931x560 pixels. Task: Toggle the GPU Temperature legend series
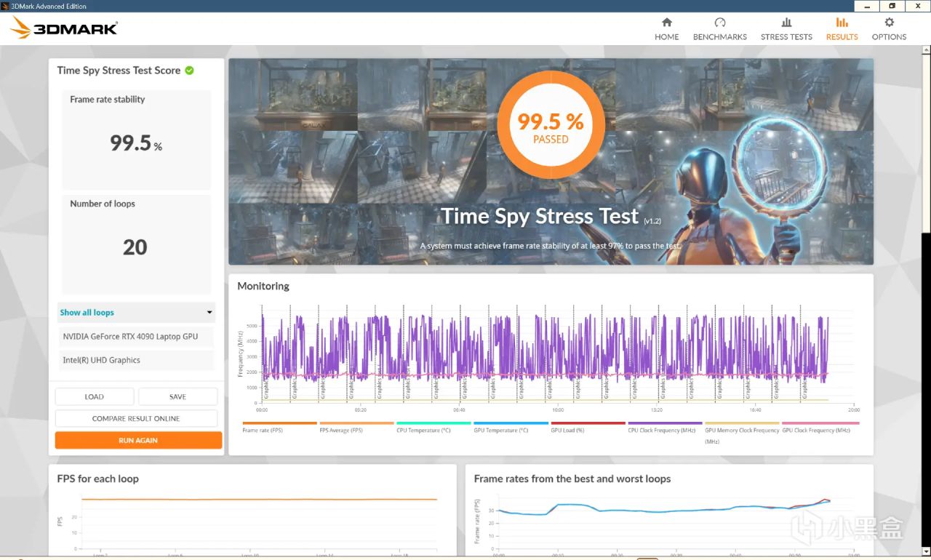(x=511, y=428)
